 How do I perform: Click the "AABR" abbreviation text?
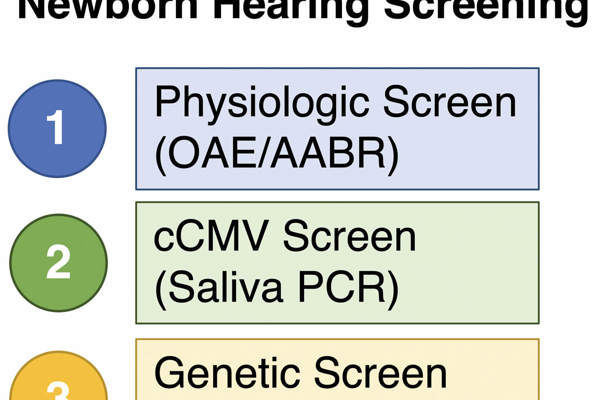[322, 153]
